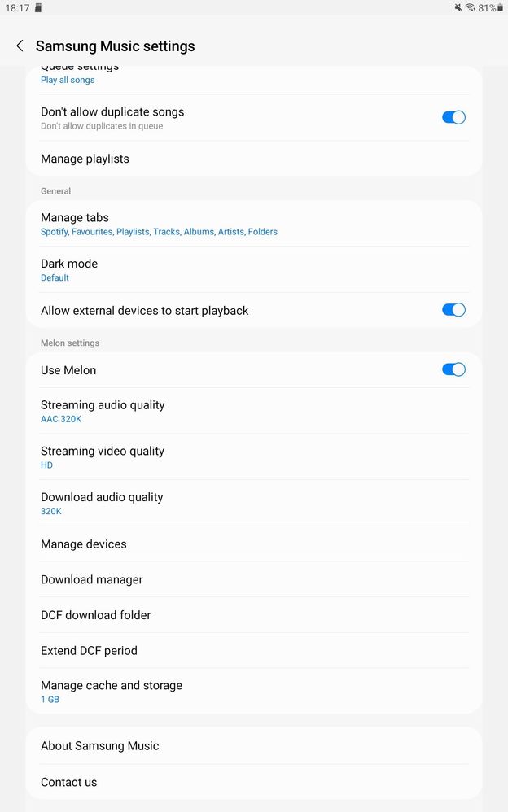This screenshot has height=812, width=508.
Task: Open Manage playlists
Action: click(x=254, y=159)
